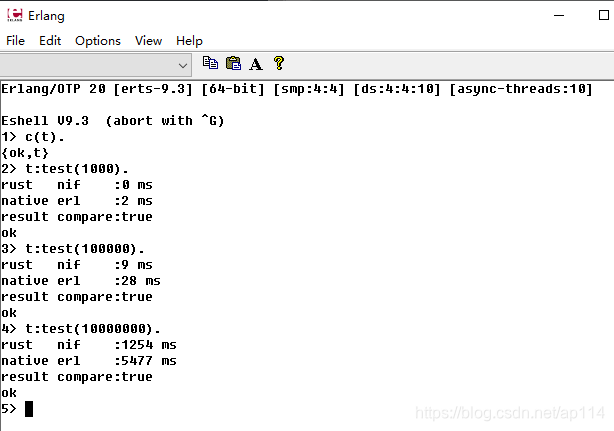Minimize the Erlang window

click(x=559, y=16)
